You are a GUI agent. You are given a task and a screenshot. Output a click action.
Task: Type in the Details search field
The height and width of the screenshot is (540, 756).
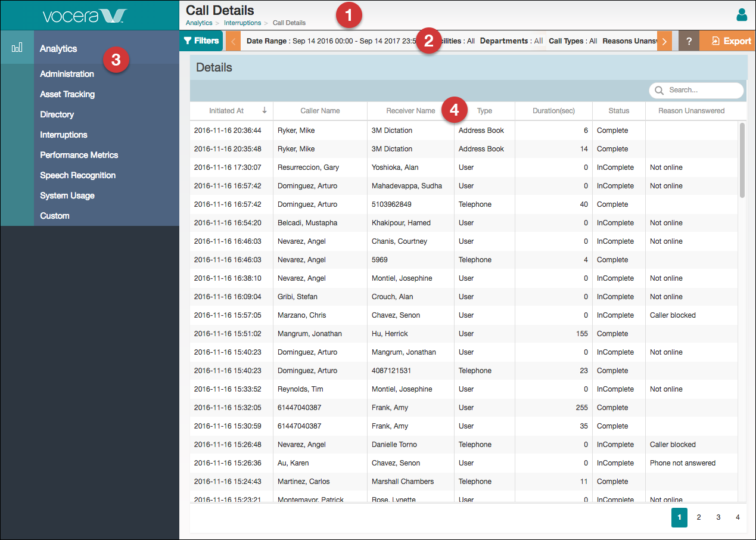[x=702, y=90]
